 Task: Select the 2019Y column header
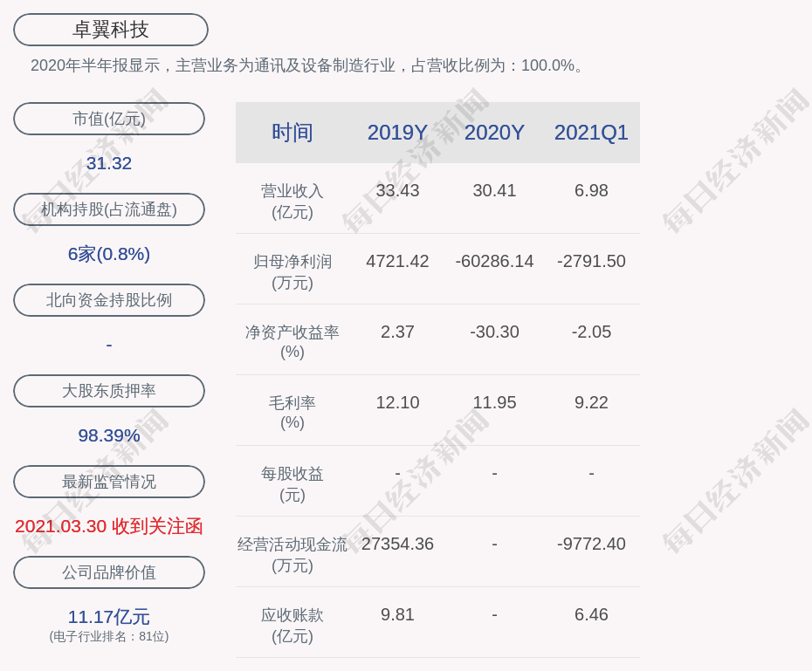click(x=397, y=133)
